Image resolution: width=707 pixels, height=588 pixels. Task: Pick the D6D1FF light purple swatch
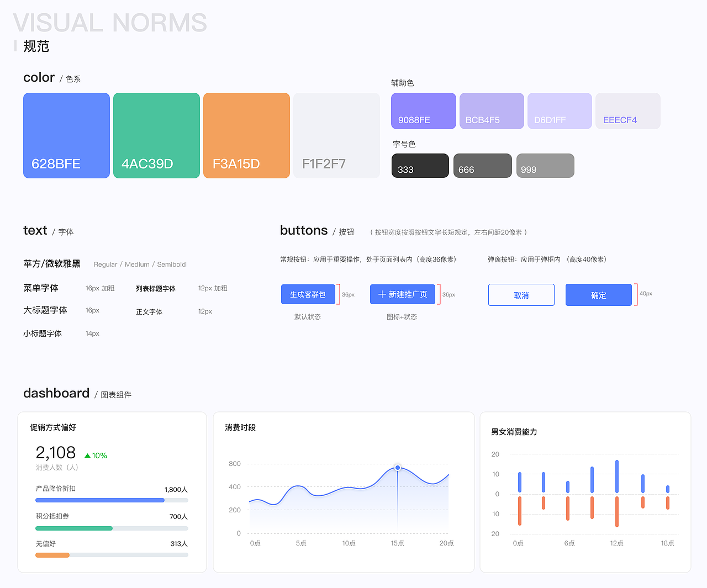pyautogui.click(x=560, y=110)
